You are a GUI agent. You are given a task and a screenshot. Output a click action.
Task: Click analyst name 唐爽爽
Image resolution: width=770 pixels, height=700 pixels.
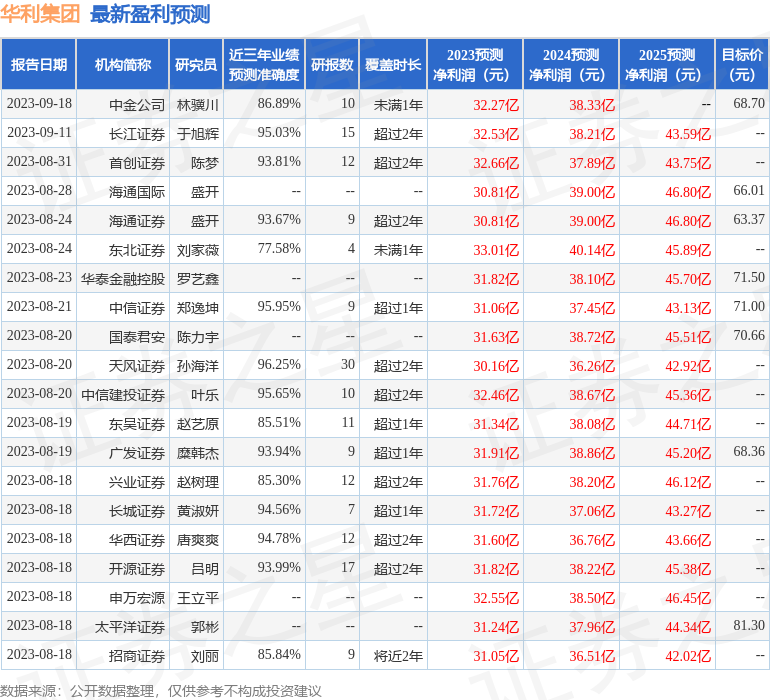tap(197, 539)
